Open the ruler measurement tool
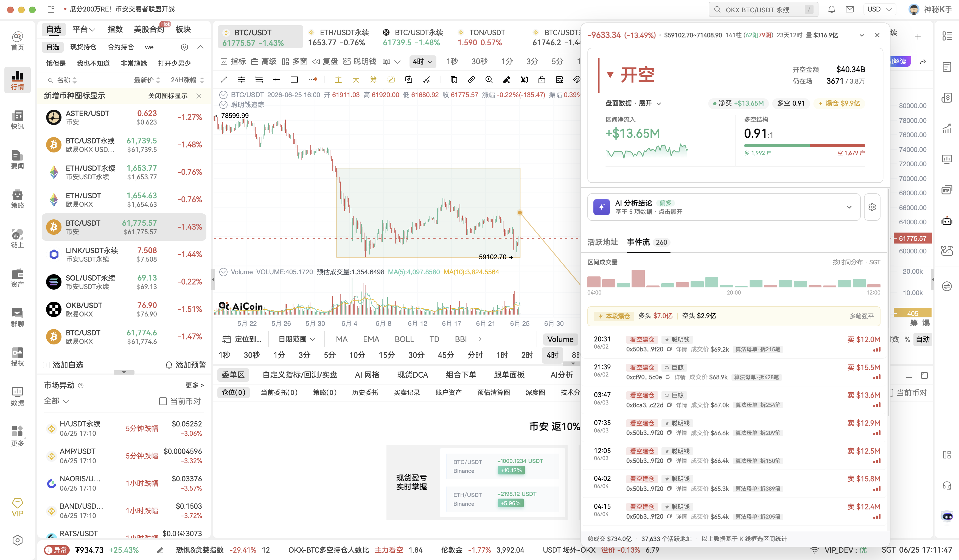Screen dimensions: 959x560 click(471, 80)
